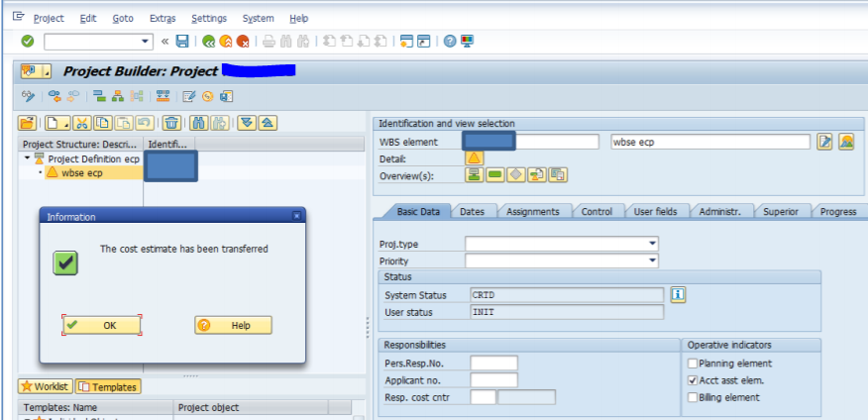Click the WBS element overview icon
Viewport: 868px width, 420px height.
[474, 175]
